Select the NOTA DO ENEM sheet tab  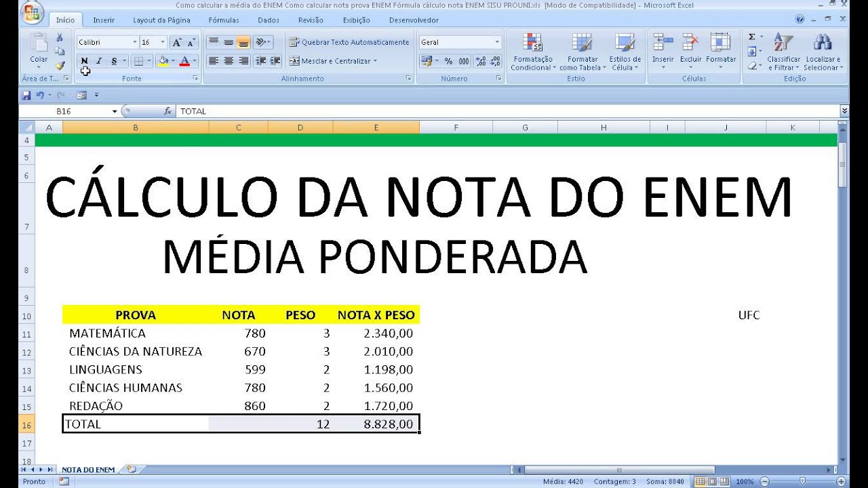[x=88, y=469]
